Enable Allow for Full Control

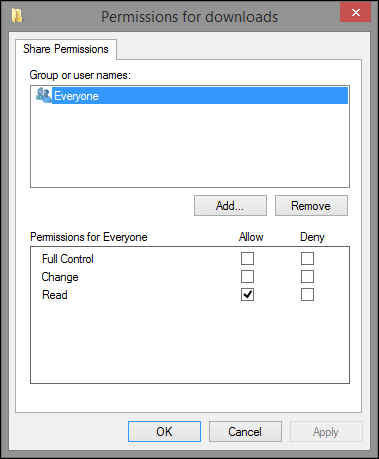(247, 259)
